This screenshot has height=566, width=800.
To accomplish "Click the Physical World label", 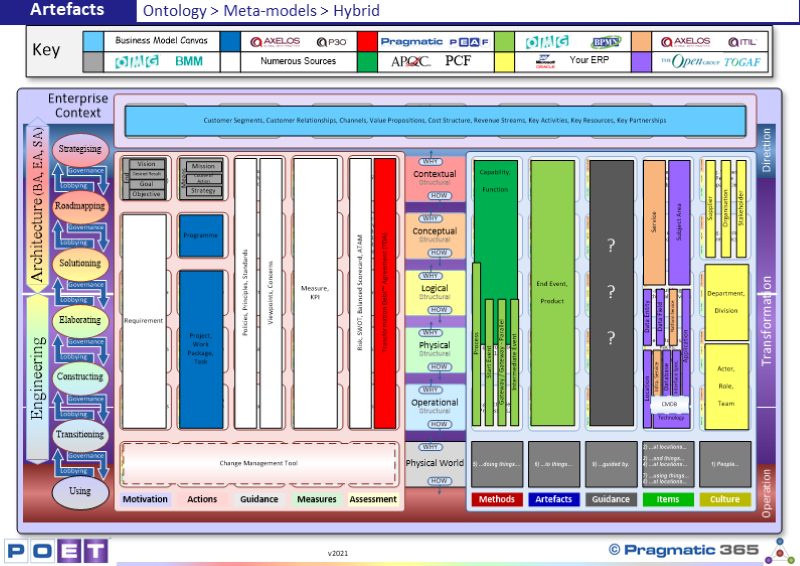I will pyautogui.click(x=435, y=463).
